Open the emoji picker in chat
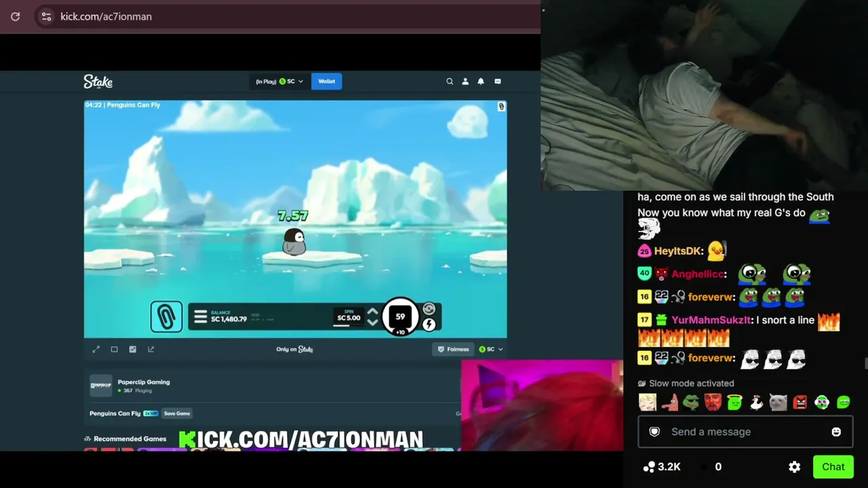 (836, 432)
